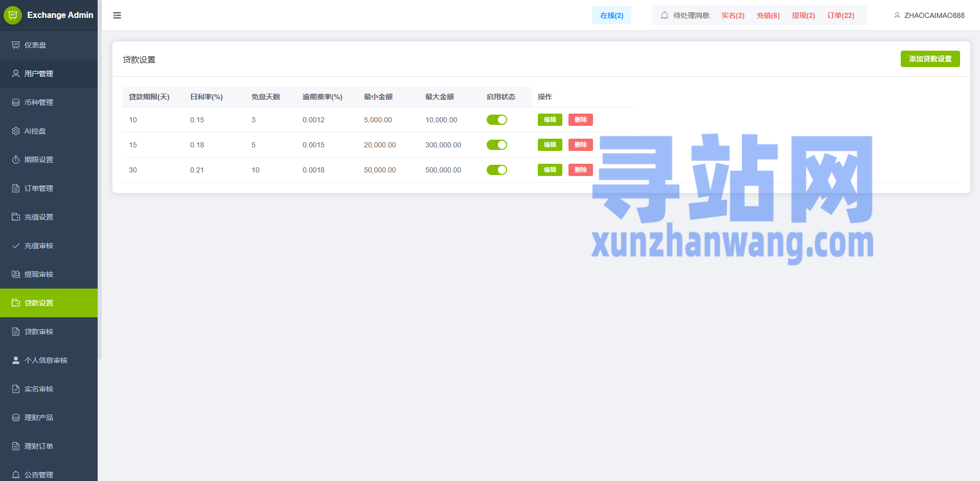This screenshot has height=481, width=980.
Task: Click the 贷款审核 document icon
Action: [16, 332]
